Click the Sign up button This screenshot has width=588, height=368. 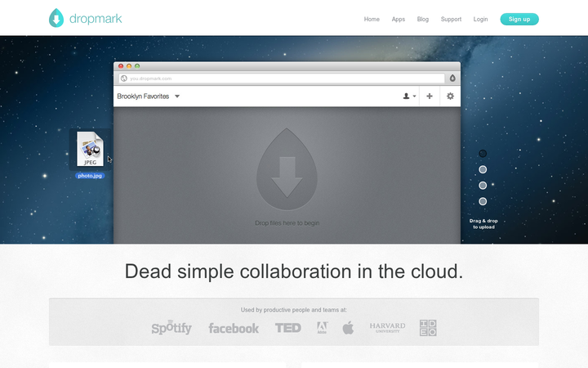[519, 19]
